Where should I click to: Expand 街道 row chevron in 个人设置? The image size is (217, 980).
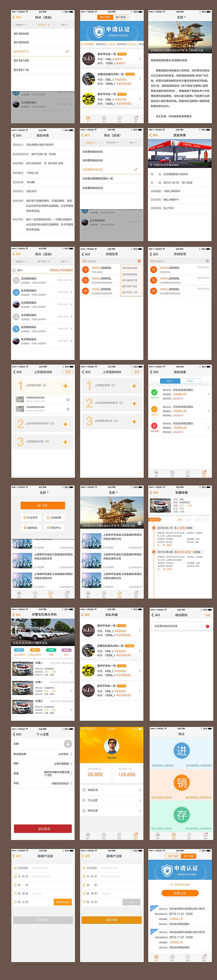click(x=71, y=773)
